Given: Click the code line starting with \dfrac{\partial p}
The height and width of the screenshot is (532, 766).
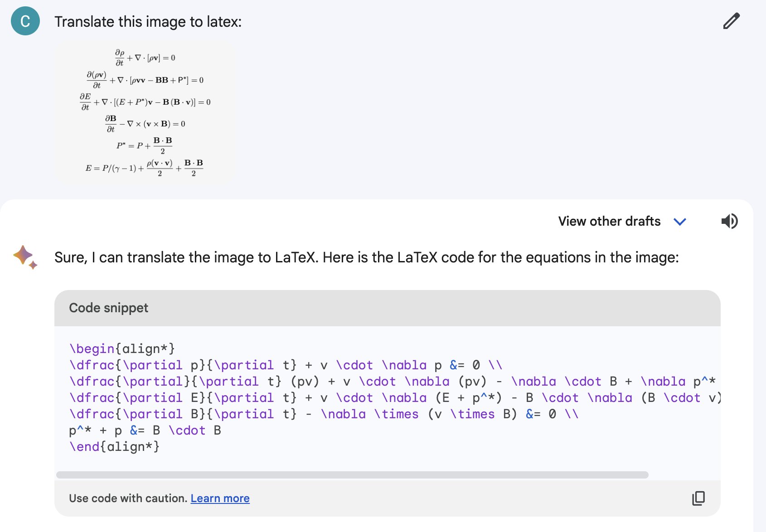Looking at the screenshot, I should click(x=286, y=365).
